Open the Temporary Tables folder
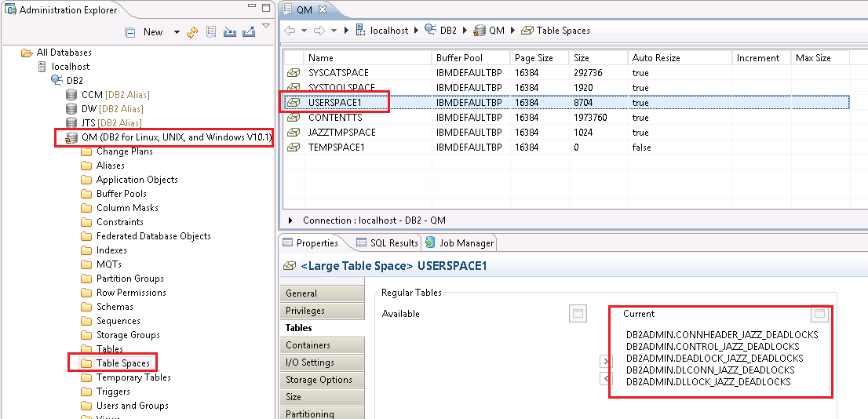 pyautogui.click(x=126, y=377)
